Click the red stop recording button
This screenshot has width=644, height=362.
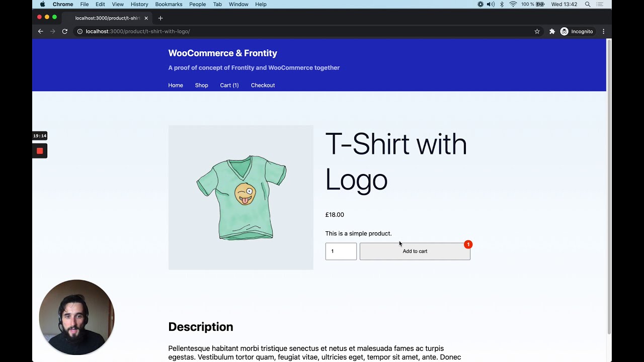(40, 151)
